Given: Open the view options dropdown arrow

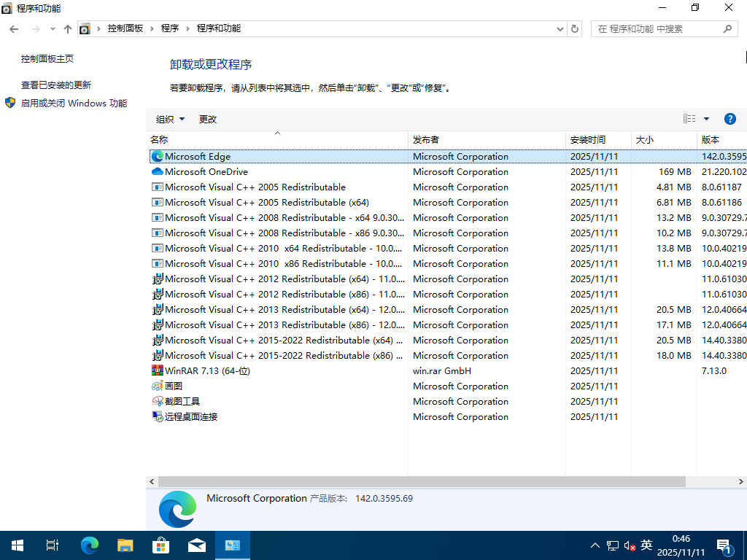Looking at the screenshot, I should pos(706,118).
